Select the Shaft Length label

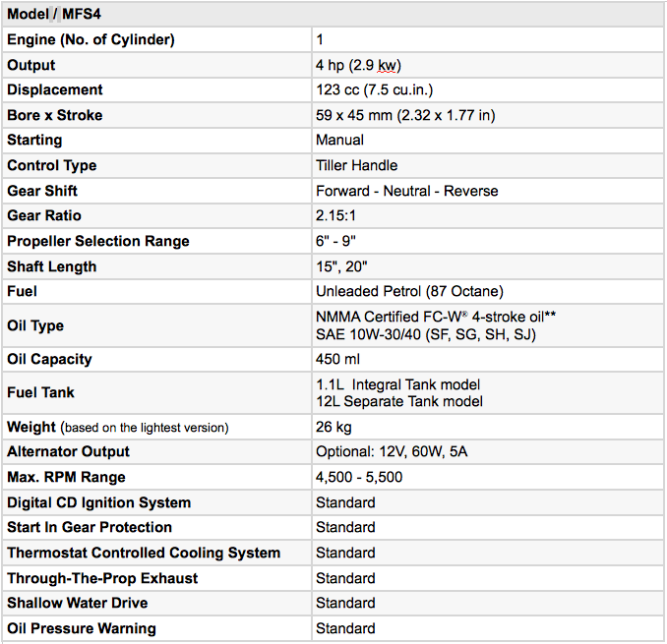pyautogui.click(x=52, y=266)
